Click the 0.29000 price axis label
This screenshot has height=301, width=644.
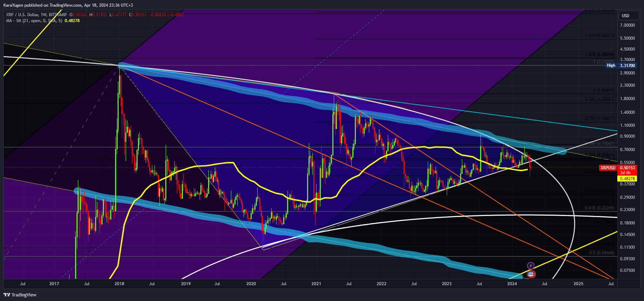[628, 197]
